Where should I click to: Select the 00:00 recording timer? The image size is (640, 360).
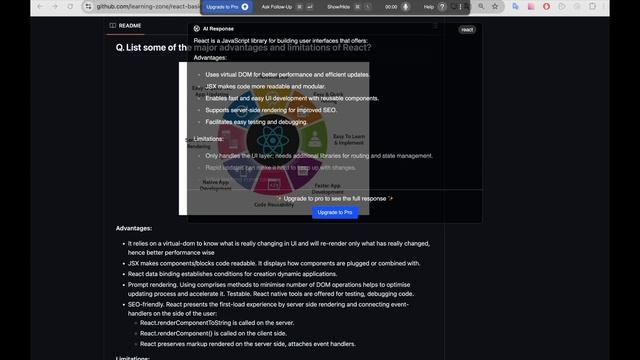pyautogui.click(x=391, y=7)
